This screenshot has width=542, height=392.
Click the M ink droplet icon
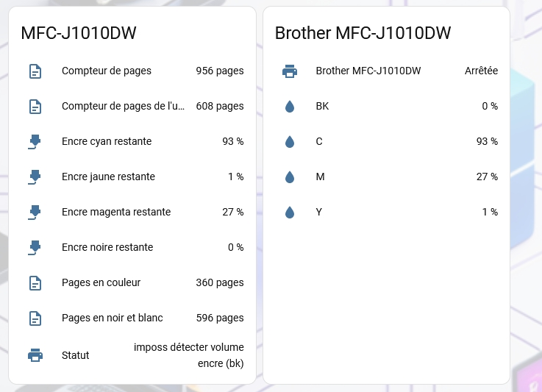(290, 177)
